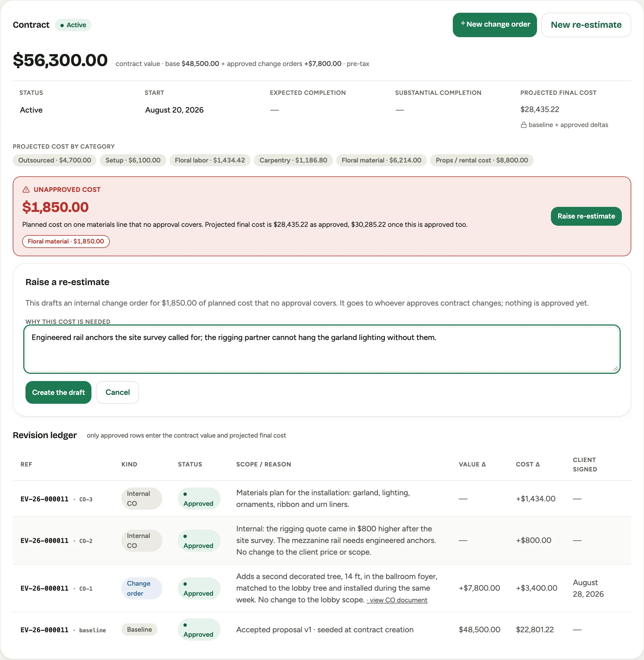Click the Approved status in CO-2 row

(199, 541)
